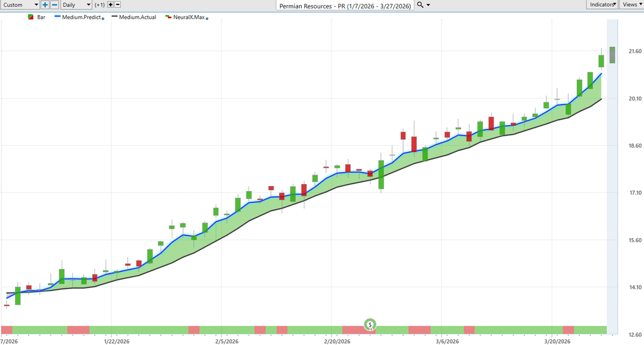Click the Bar legend label
644x345 pixels.
[42, 17]
